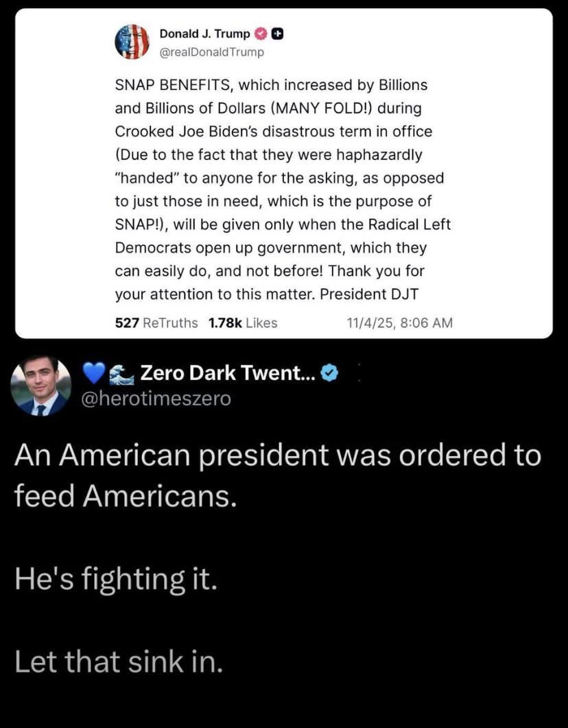
Task: Open the Donald J. Trump display name
Action: point(204,34)
